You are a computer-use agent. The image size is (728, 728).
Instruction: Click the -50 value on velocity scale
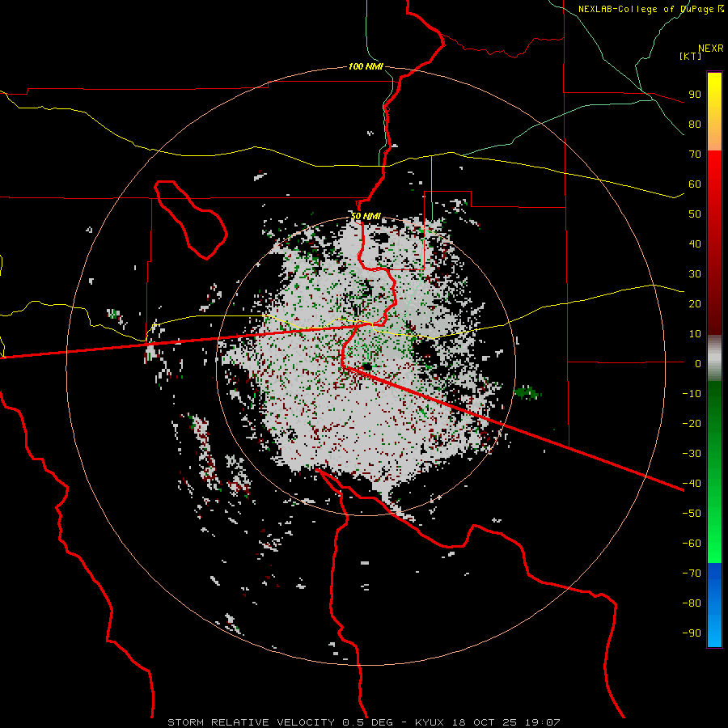coord(692,513)
